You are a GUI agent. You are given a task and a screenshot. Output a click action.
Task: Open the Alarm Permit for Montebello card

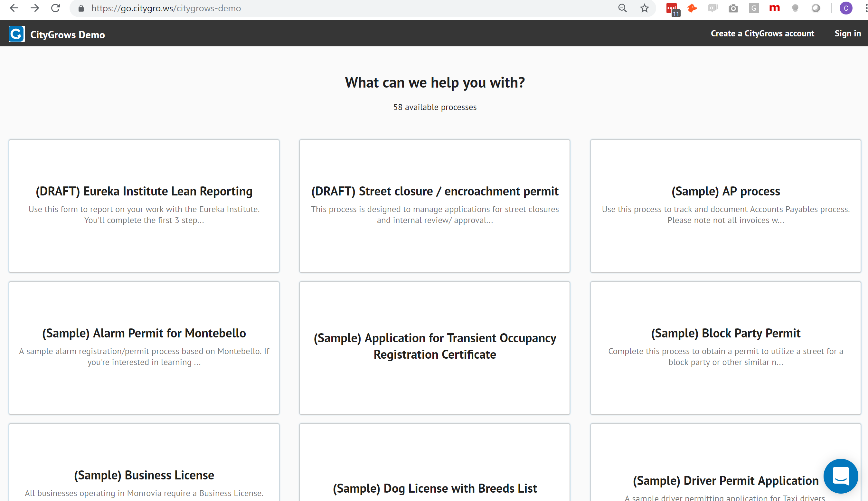click(x=144, y=348)
